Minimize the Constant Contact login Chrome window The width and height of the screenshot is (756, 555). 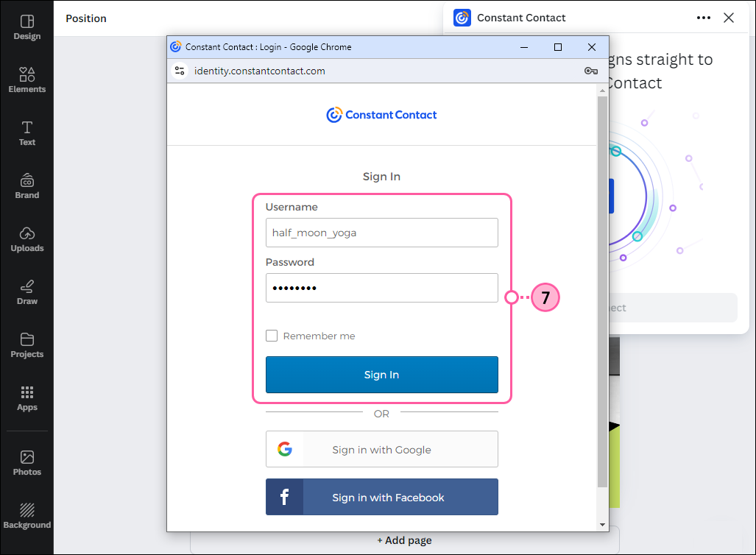coord(524,47)
